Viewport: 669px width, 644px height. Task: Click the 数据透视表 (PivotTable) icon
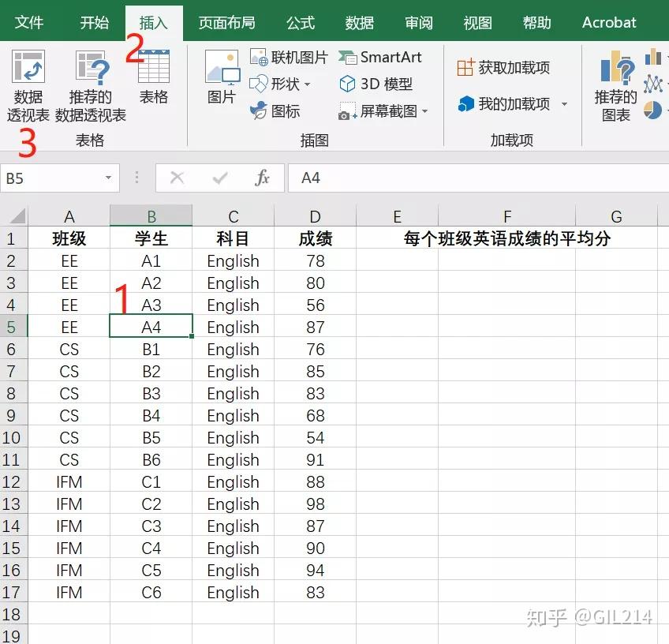(28, 86)
